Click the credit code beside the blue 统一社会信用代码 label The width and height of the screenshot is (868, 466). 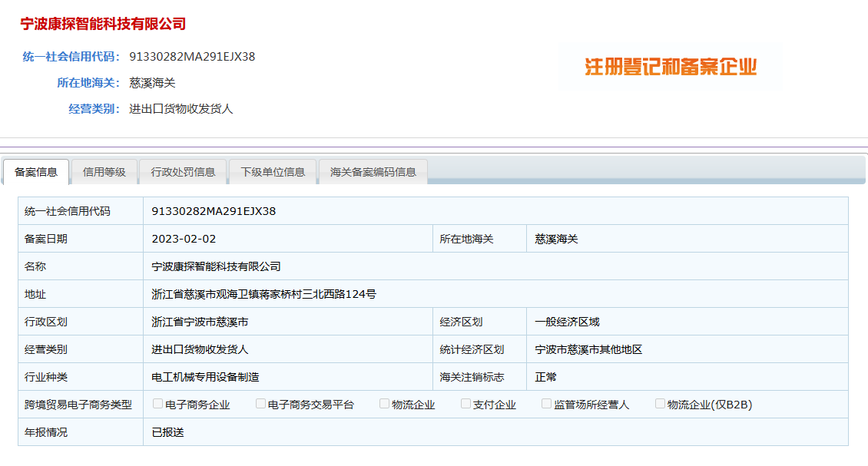[x=192, y=57]
